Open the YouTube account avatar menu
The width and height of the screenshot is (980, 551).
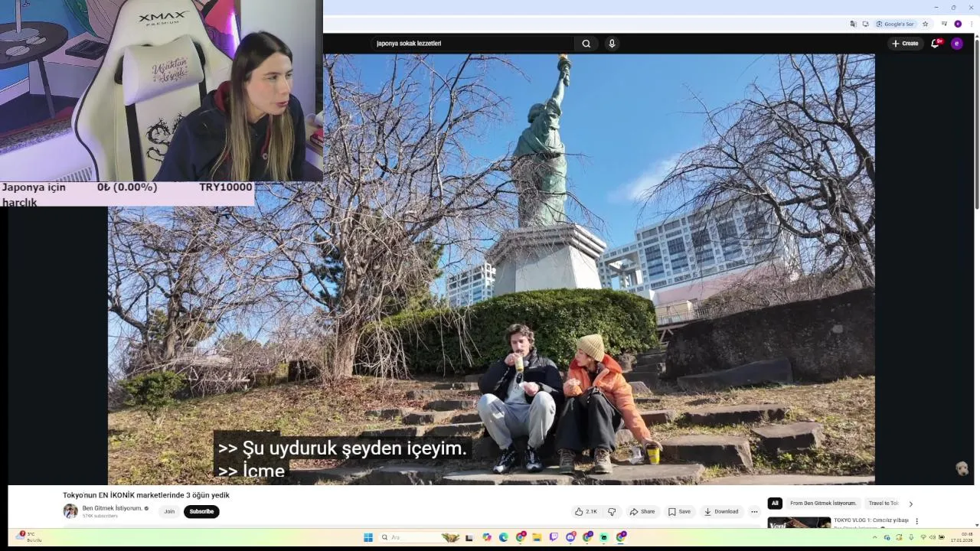point(956,44)
